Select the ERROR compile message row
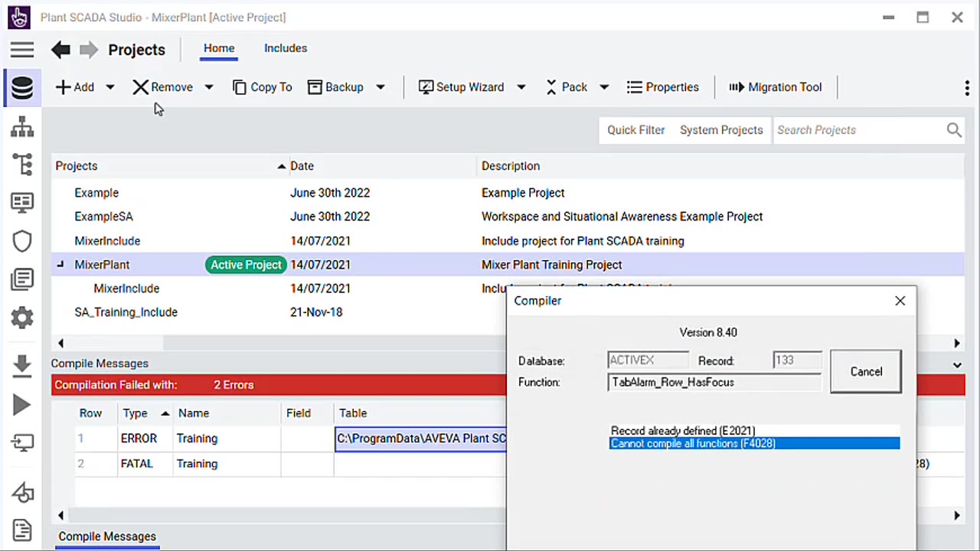 (x=291, y=439)
